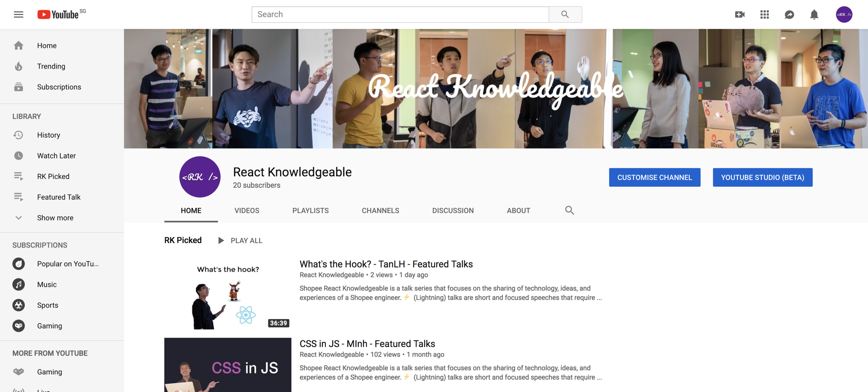Switch to the Videos tab
Screen dimensions: 868x392
click(247, 211)
